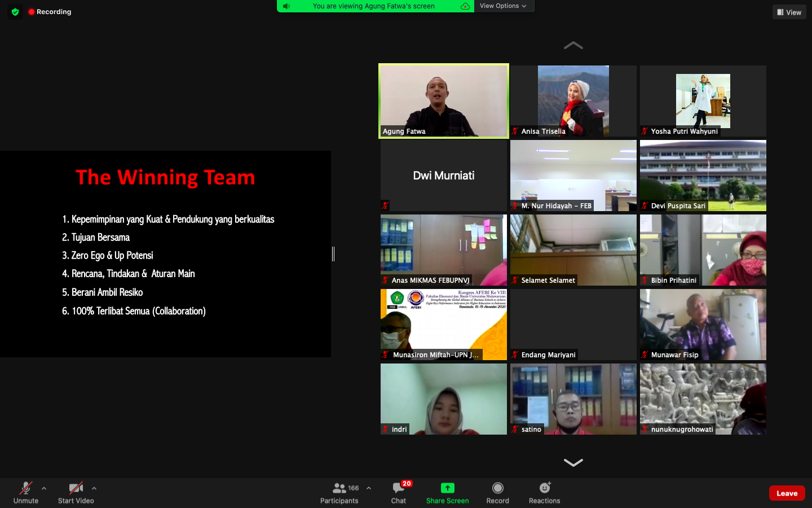Open the Chat panel icon
Viewport: 812px width, 508px height.
click(x=399, y=488)
